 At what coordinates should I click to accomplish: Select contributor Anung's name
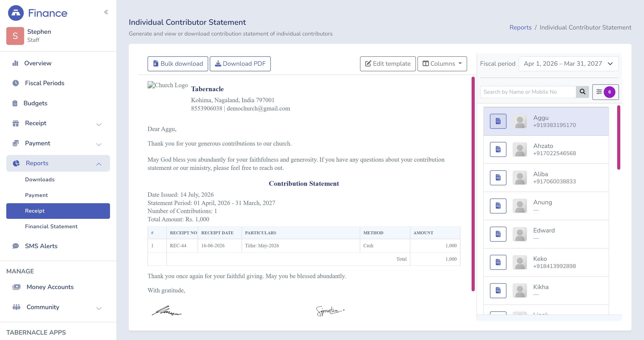542,202
